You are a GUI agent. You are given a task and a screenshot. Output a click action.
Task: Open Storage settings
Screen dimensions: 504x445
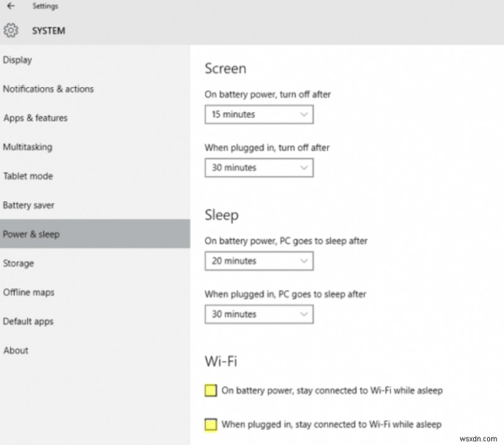point(18,263)
